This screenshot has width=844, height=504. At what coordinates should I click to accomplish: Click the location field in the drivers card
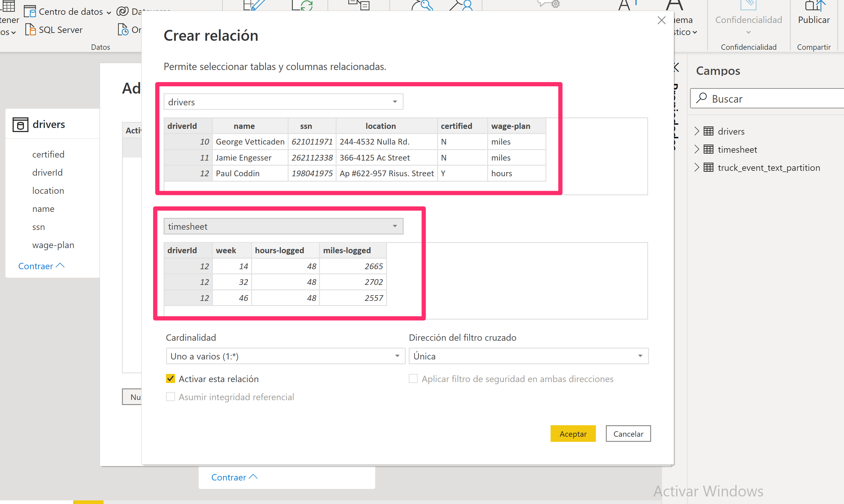(48, 190)
